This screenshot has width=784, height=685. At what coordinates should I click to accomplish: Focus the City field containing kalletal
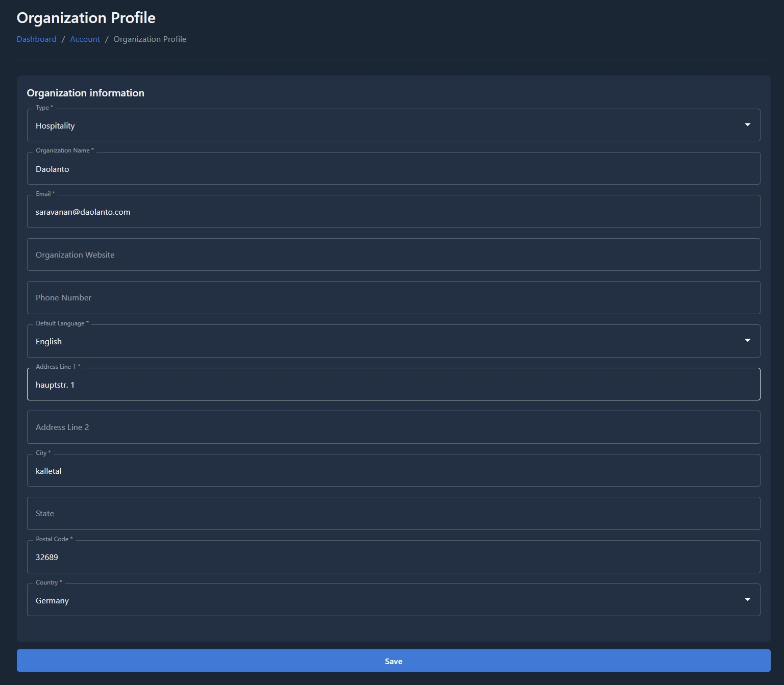click(393, 471)
